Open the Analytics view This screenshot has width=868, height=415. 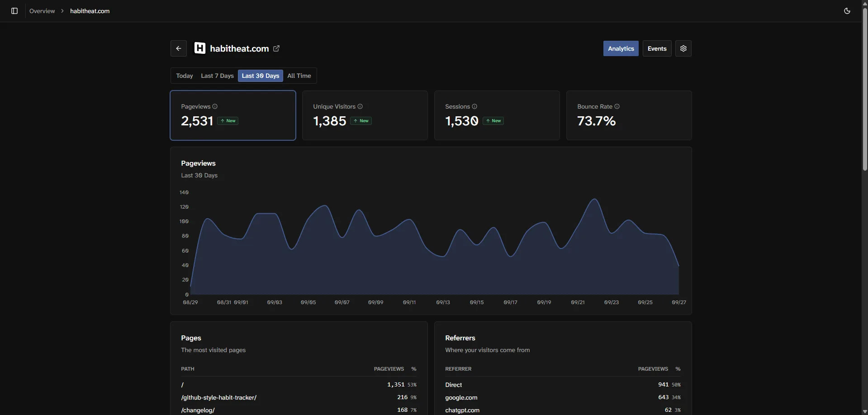tap(621, 48)
